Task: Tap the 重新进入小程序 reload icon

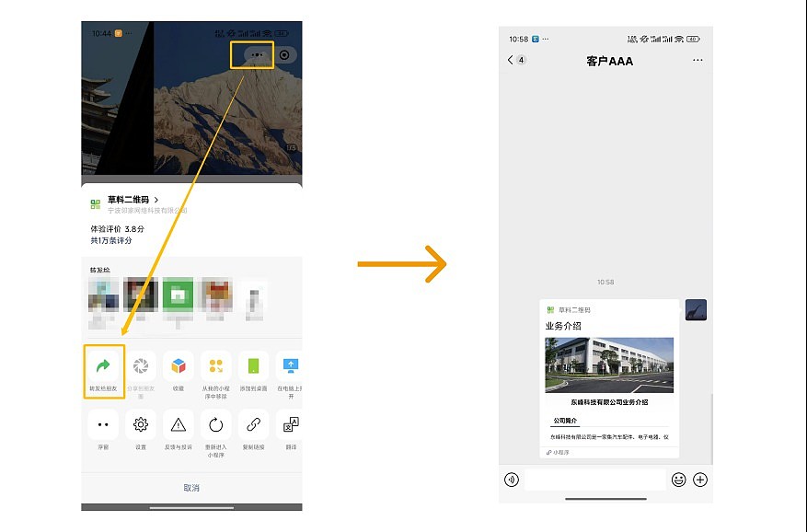Action: pos(215,425)
